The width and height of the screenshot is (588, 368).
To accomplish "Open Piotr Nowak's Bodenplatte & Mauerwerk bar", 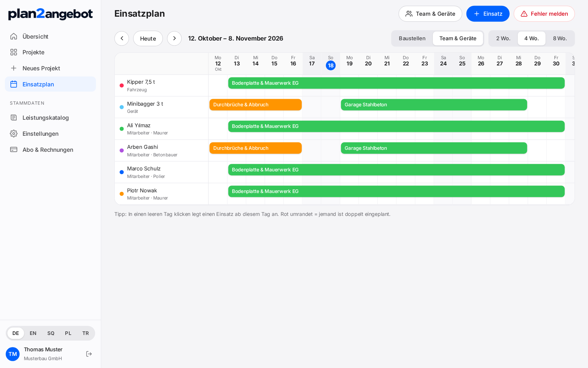I will [x=396, y=191].
